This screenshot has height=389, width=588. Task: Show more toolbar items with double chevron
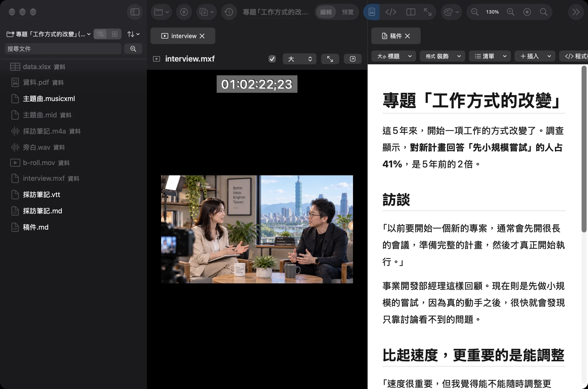tap(576, 12)
